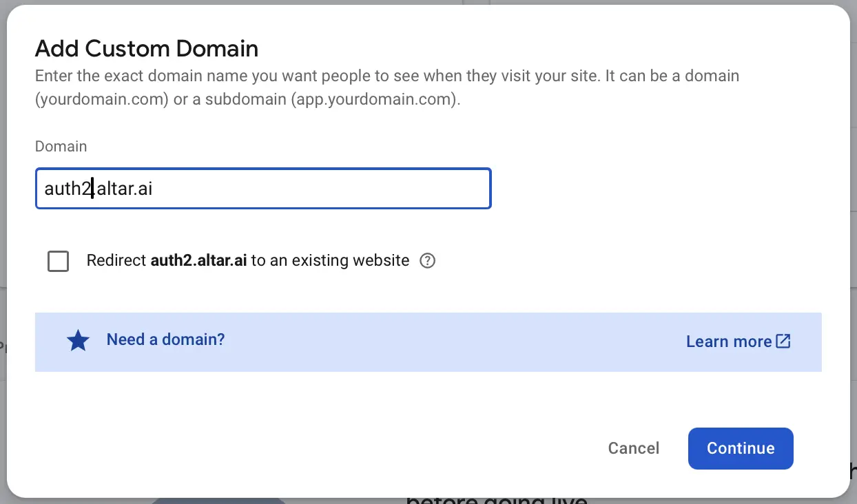The height and width of the screenshot is (504, 857).
Task: Click the "(yourdomain.com)" example text
Action: 102,99
